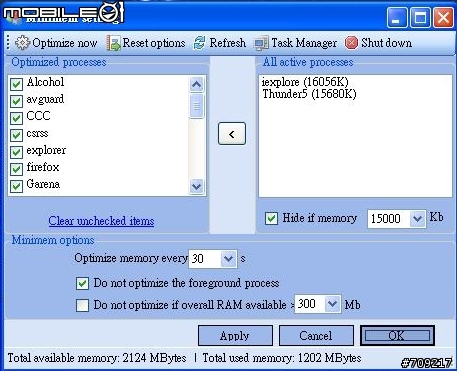Select the Alcohol entry text
The height and width of the screenshot is (371, 457).
45,82
